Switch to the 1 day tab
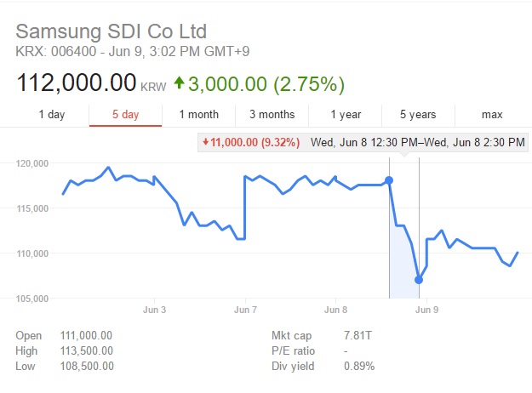Screen dimensions: 532x393 coord(52,115)
